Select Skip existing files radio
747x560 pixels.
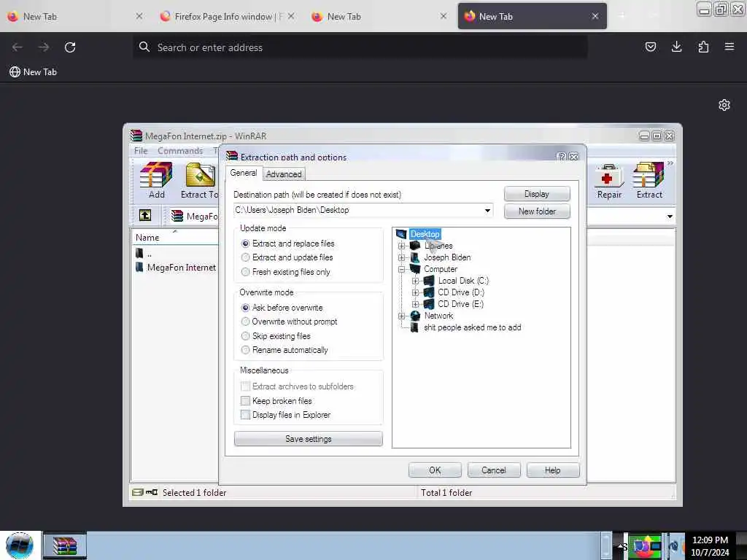(245, 335)
